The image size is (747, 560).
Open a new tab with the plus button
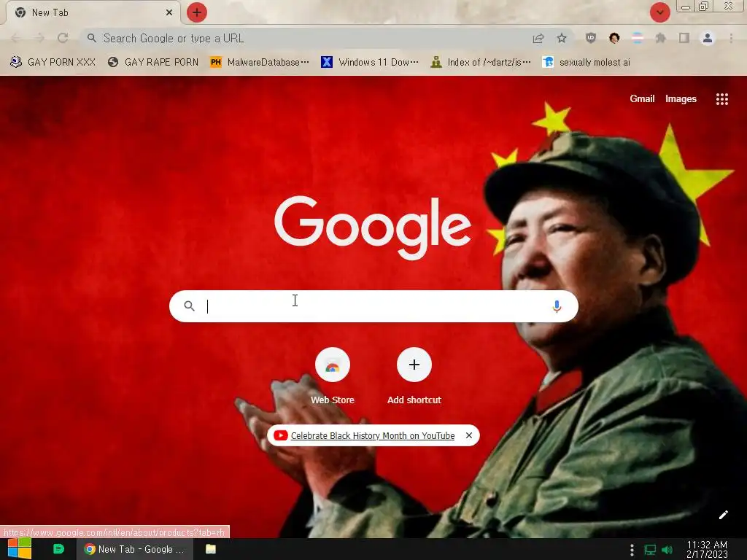coord(197,12)
